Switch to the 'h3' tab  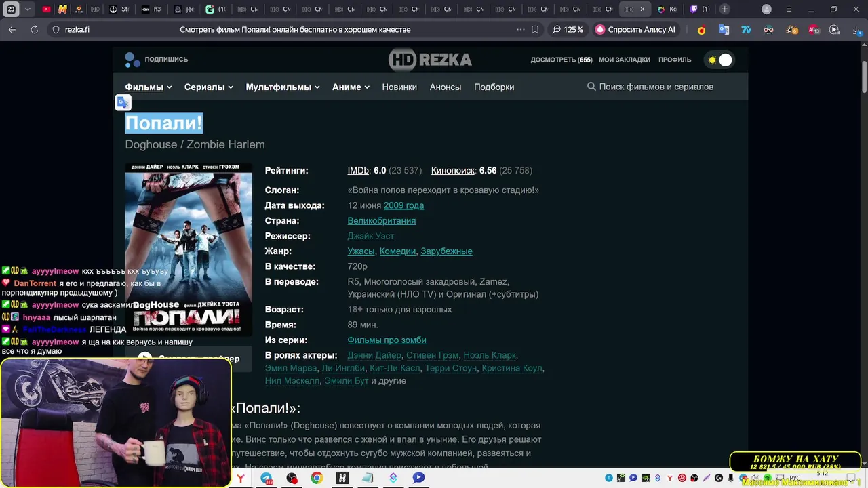click(151, 9)
